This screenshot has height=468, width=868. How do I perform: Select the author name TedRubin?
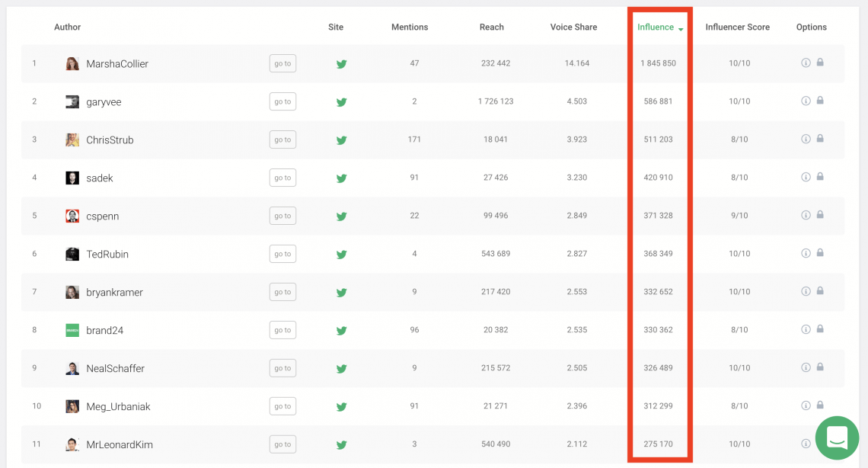[x=107, y=255]
